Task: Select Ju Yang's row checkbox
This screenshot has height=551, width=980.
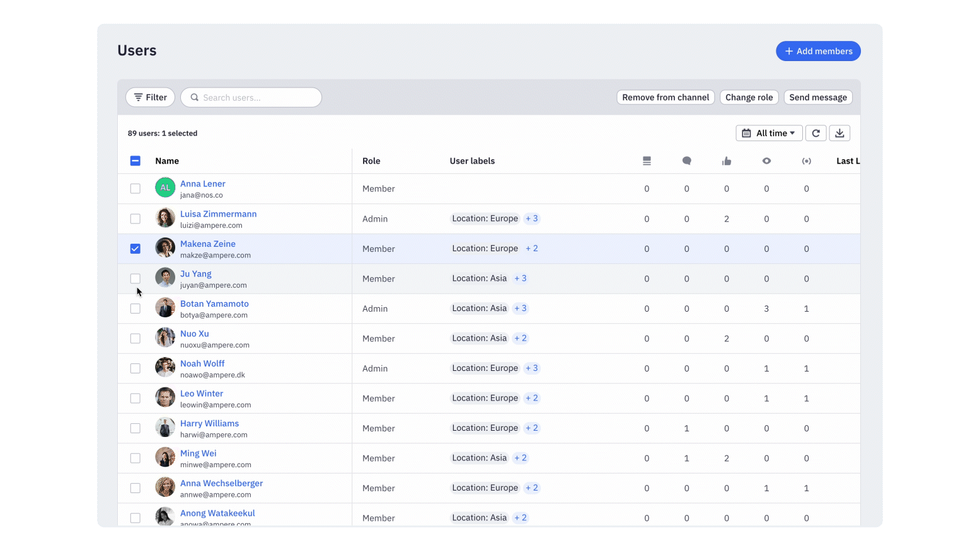Action: 135,278
